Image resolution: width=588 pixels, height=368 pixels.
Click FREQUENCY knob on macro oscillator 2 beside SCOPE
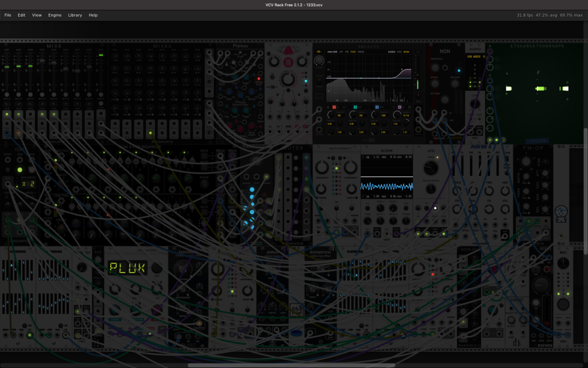(x=322, y=167)
